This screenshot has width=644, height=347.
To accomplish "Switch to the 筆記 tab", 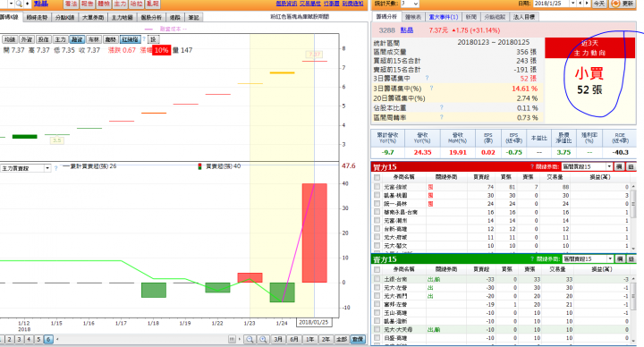I will [x=194, y=18].
